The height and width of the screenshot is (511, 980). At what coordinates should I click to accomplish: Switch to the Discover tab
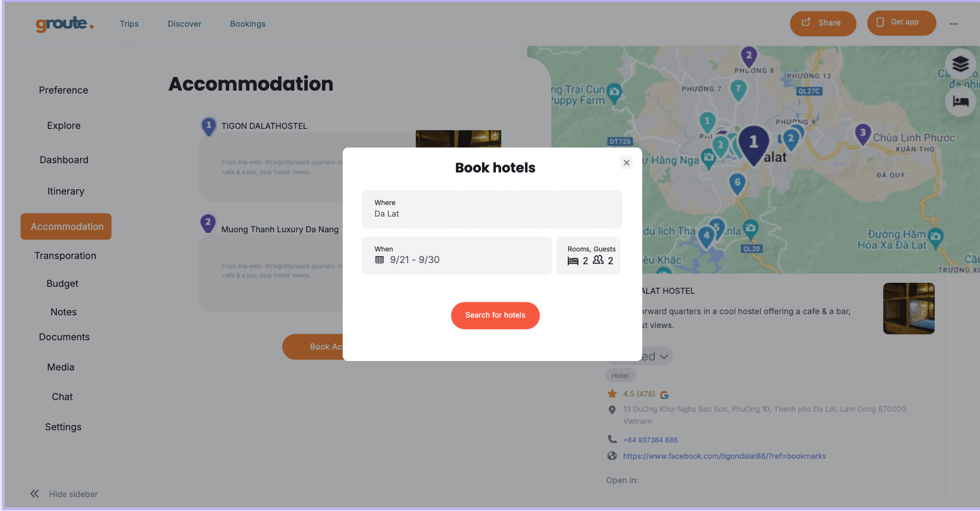185,24
